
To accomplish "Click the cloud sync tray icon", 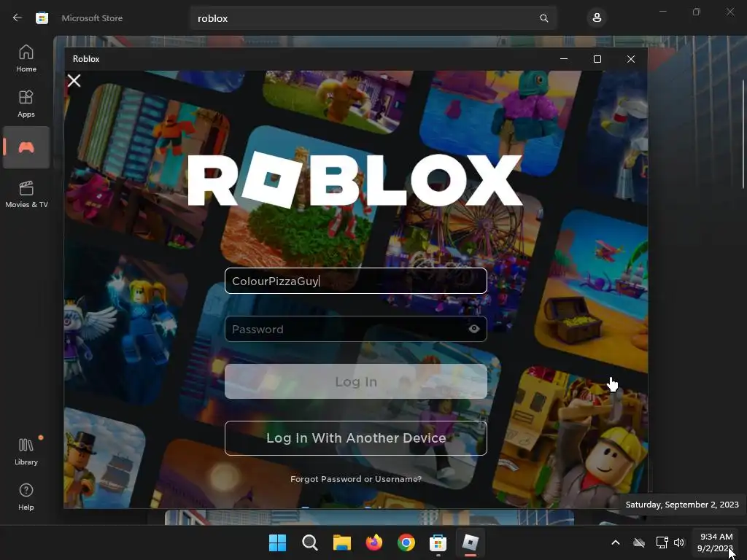I will click(x=639, y=542).
